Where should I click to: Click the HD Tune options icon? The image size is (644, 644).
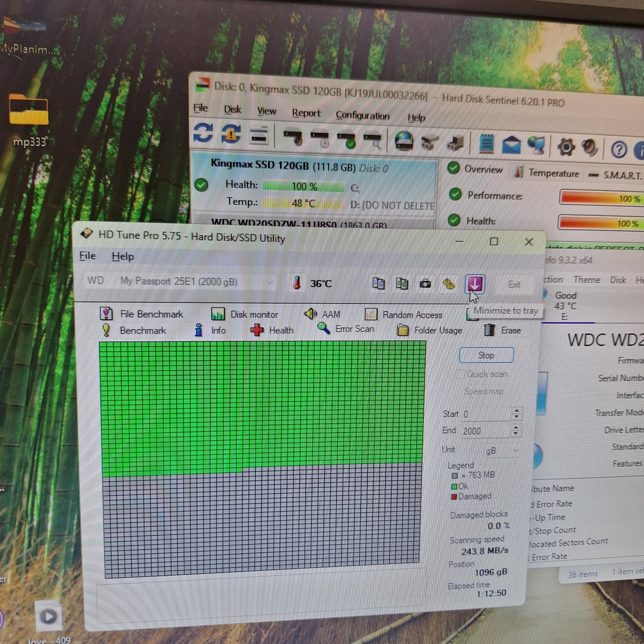coord(449,284)
